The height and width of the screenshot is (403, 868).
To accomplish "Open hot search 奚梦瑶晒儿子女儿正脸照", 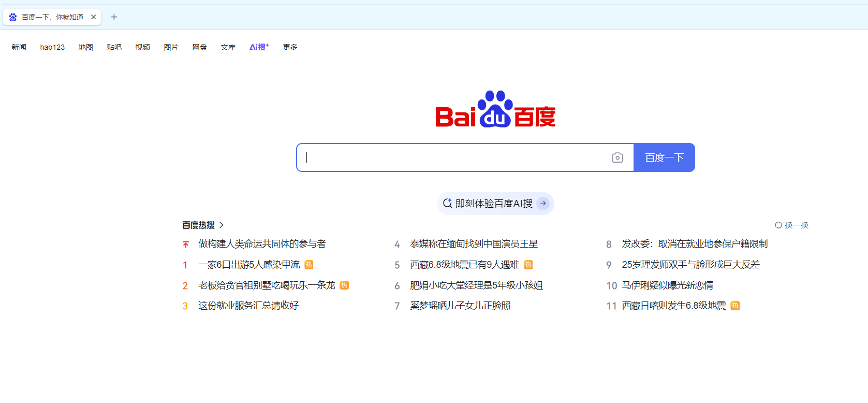I will point(461,306).
